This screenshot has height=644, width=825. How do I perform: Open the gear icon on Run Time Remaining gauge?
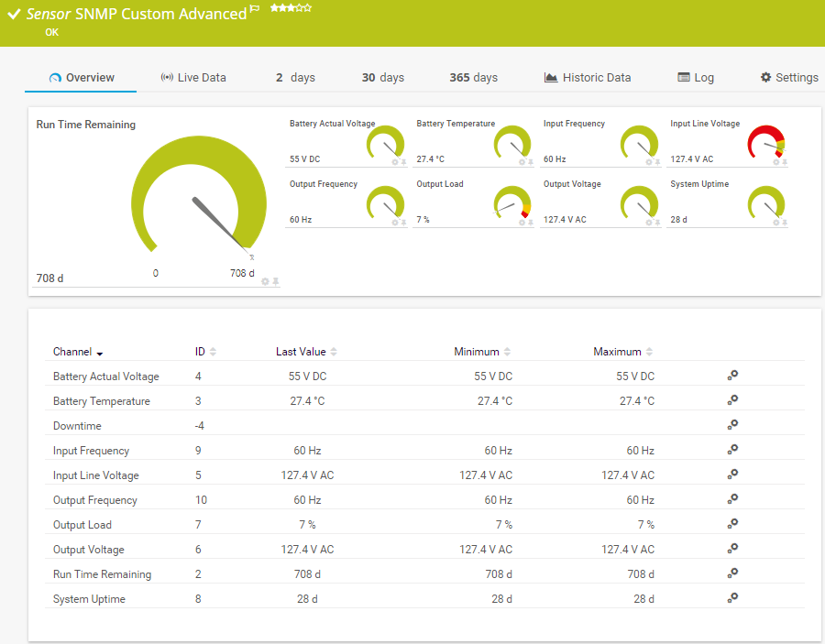tap(264, 281)
